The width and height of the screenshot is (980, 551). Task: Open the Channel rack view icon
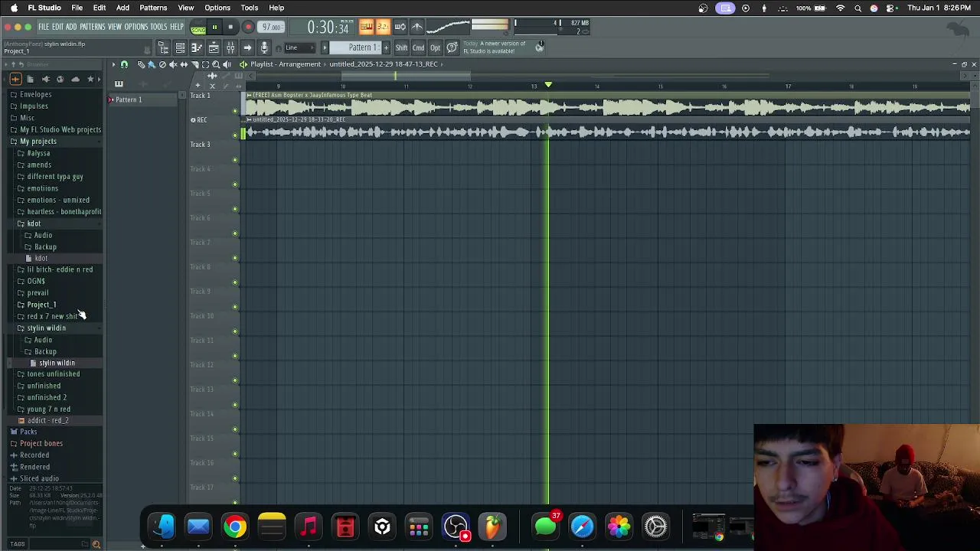coord(180,47)
